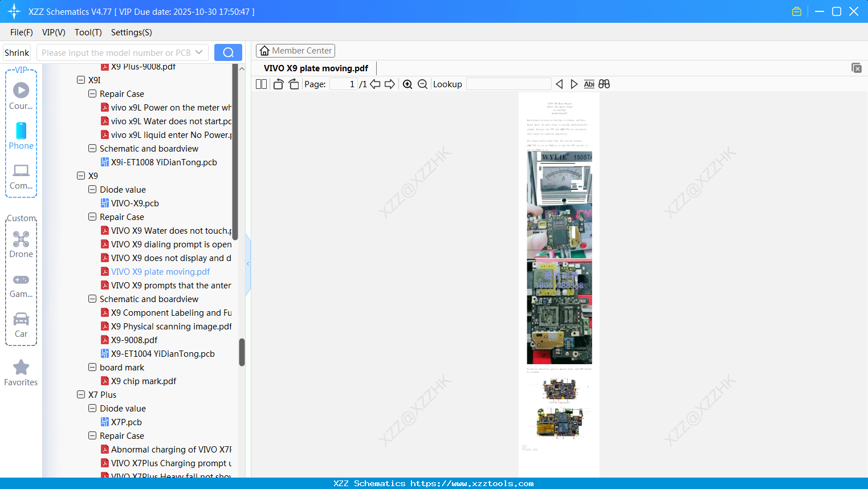Open the Member Center
Viewport: 868px width, 489px height.
click(295, 51)
